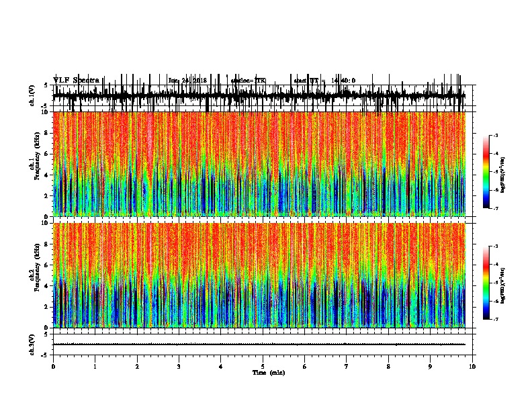
Task: Click the "6" kHz tick on ch.1 frequency axis
Action: click(47, 154)
